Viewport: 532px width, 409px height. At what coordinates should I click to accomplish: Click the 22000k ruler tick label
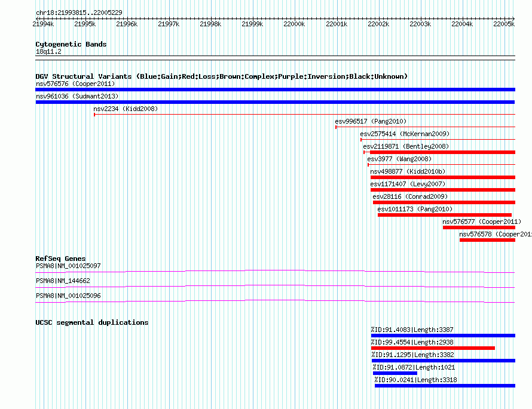(x=294, y=24)
